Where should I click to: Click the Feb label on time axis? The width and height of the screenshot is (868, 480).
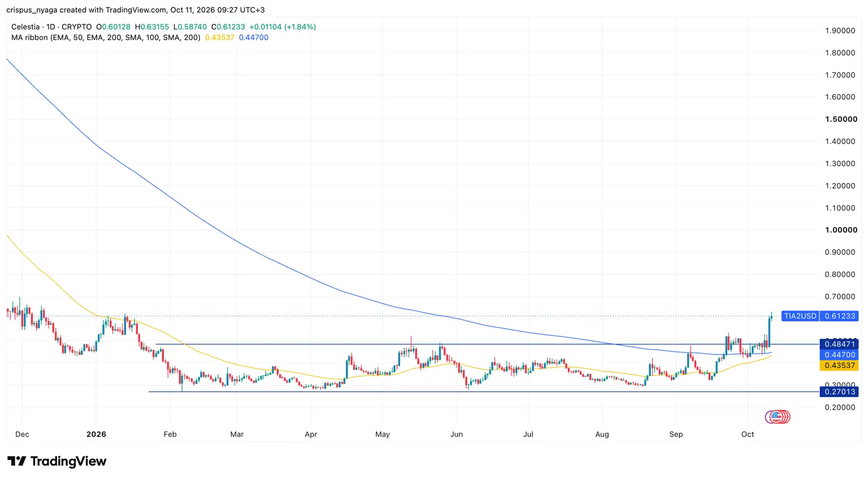[170, 434]
